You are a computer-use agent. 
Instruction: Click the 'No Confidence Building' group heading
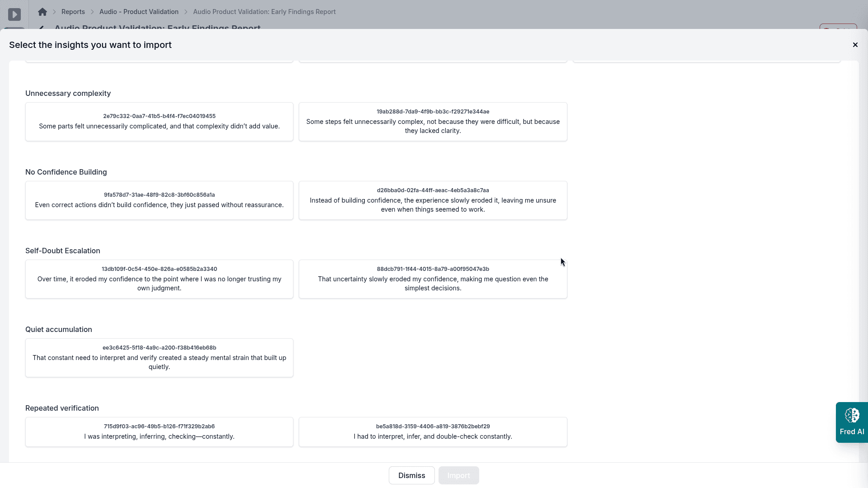pos(66,172)
